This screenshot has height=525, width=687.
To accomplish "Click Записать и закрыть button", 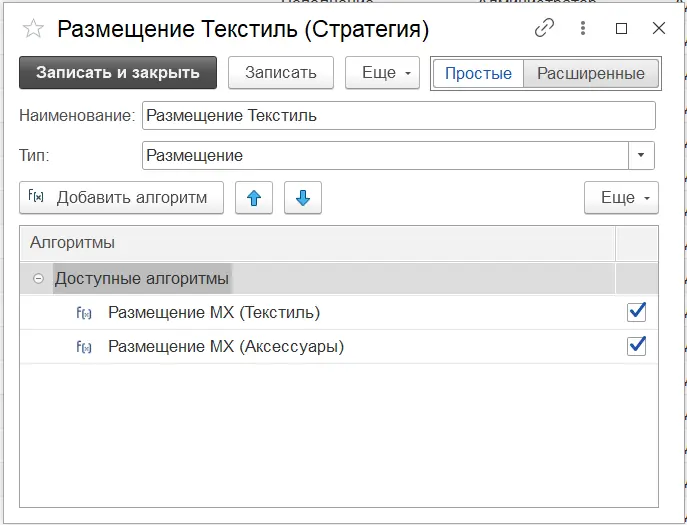I will tap(118, 72).
